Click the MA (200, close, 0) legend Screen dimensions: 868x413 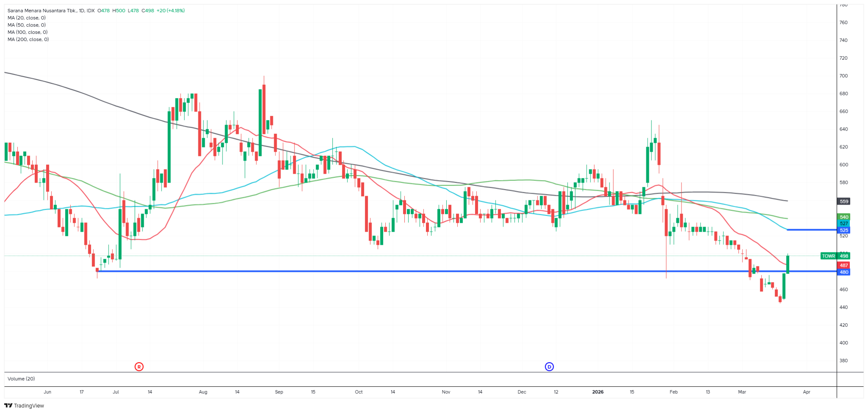(28, 39)
